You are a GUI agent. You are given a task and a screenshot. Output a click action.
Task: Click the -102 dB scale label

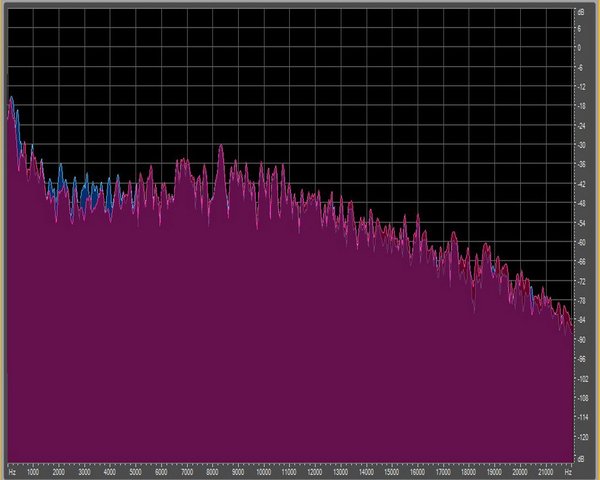[x=582, y=379]
